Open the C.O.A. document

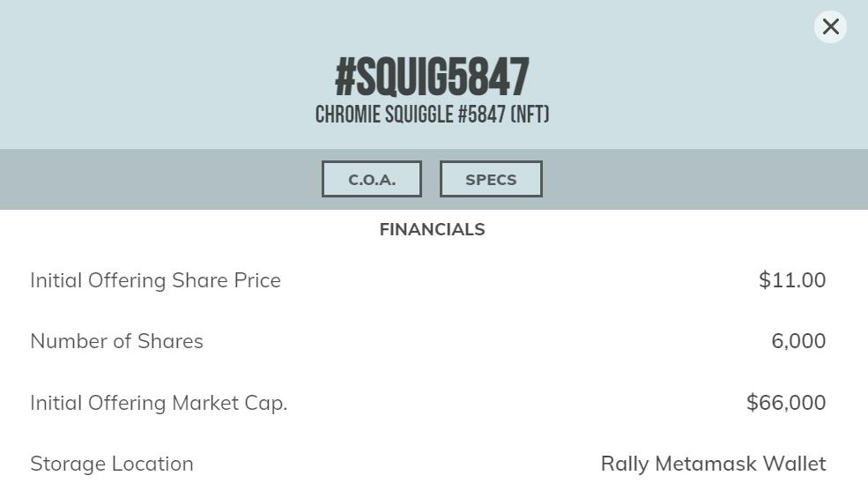372,179
